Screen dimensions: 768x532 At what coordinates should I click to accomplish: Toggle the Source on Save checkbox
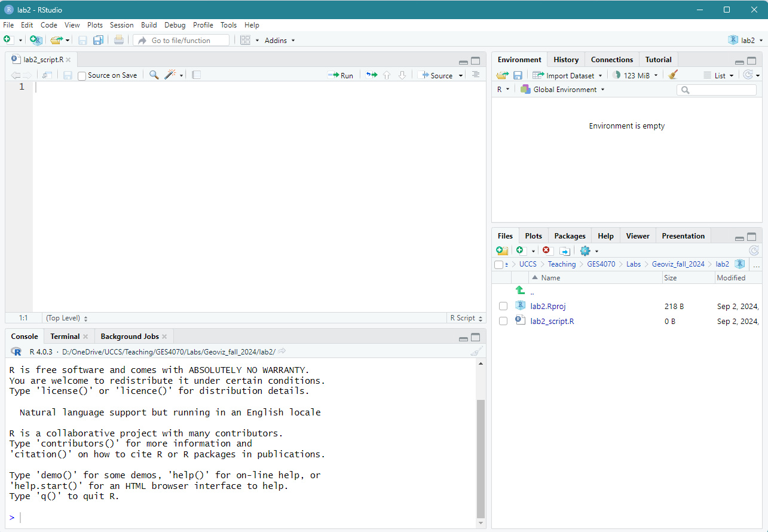pyautogui.click(x=82, y=75)
